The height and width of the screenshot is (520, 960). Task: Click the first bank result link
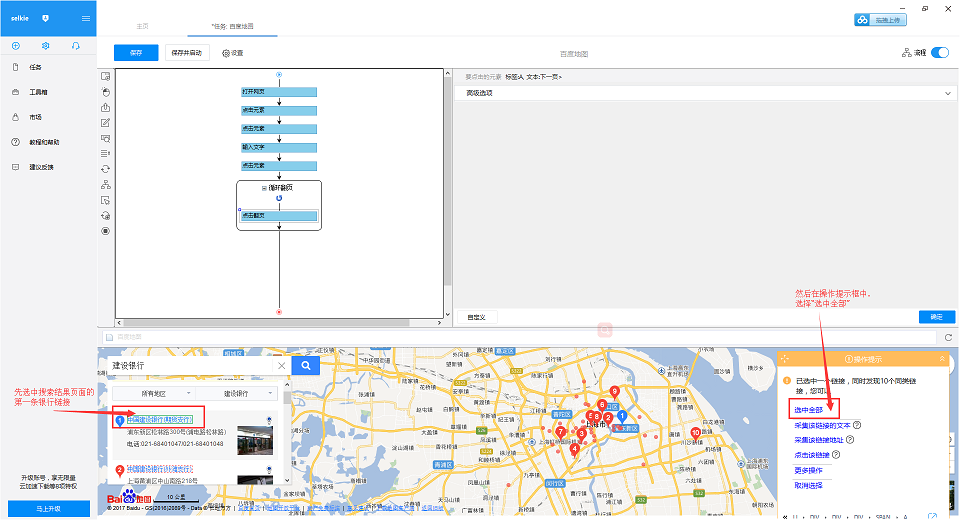(159, 420)
